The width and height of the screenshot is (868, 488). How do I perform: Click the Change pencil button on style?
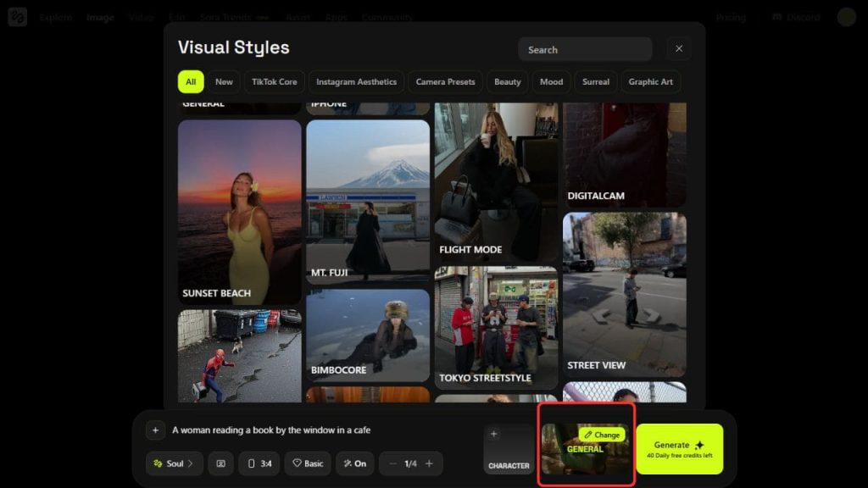[603, 435]
